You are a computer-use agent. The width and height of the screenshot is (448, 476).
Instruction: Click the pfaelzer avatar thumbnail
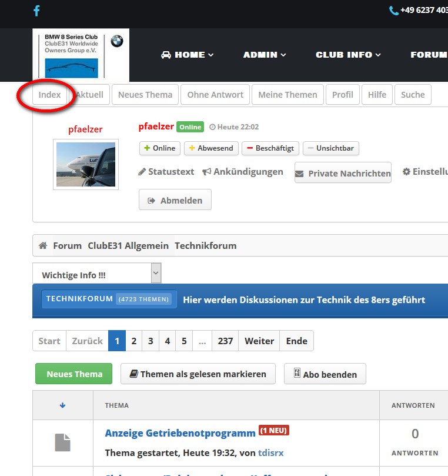point(86,165)
